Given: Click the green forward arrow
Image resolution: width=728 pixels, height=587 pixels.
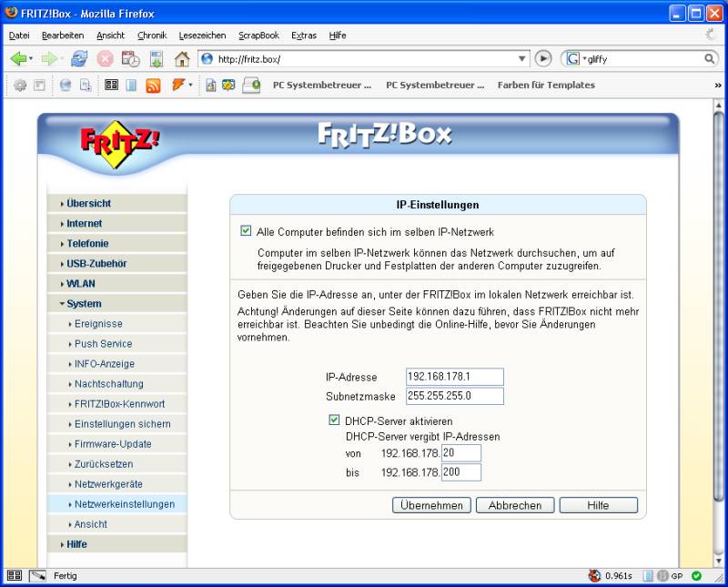Looking at the screenshot, I should [49, 59].
